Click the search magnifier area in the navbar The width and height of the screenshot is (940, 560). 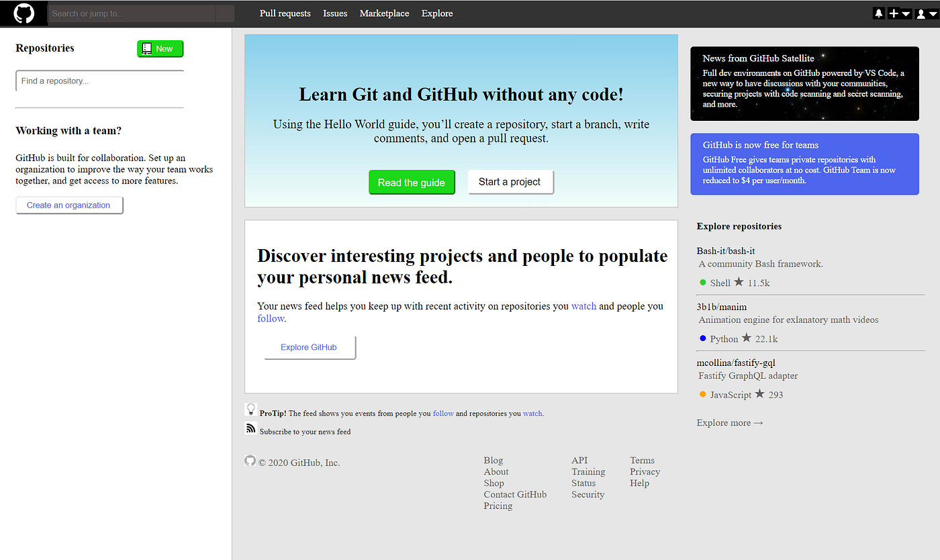coord(225,13)
